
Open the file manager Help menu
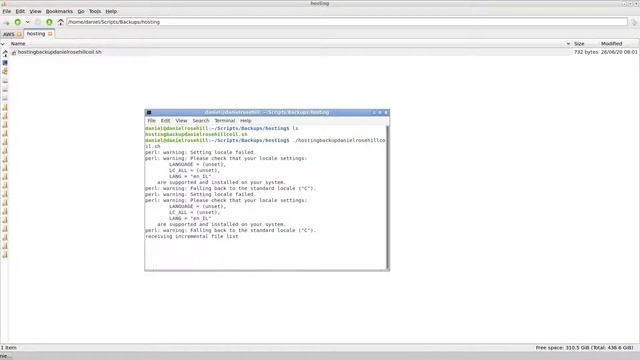tap(111, 11)
